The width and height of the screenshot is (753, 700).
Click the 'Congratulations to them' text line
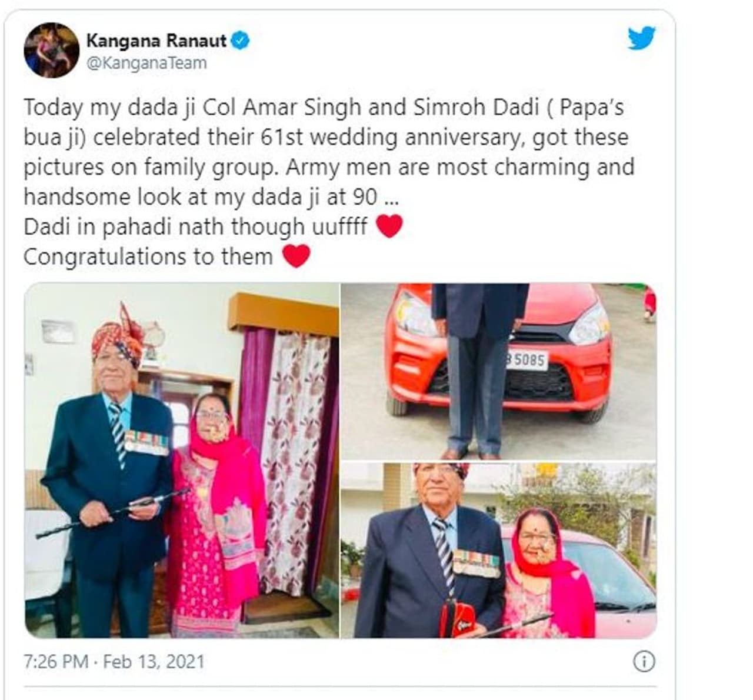[x=148, y=256]
